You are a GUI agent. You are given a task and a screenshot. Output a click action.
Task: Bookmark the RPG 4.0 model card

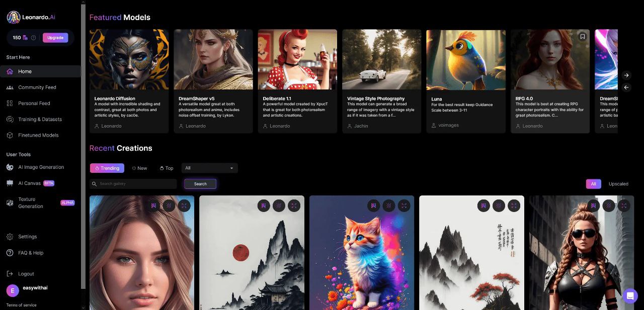click(582, 36)
